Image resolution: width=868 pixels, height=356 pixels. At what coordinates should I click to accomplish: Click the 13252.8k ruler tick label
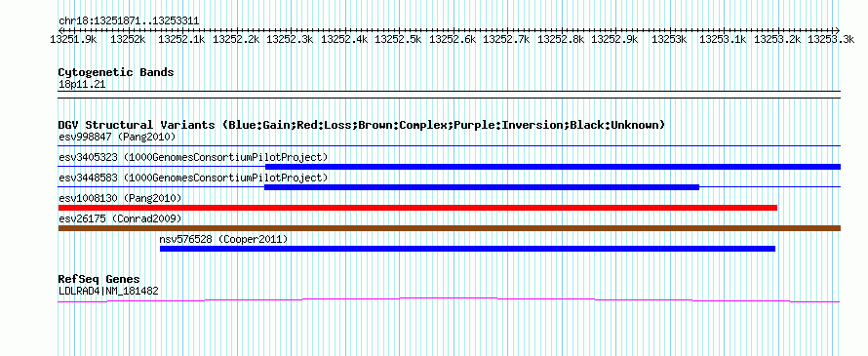pos(561,39)
